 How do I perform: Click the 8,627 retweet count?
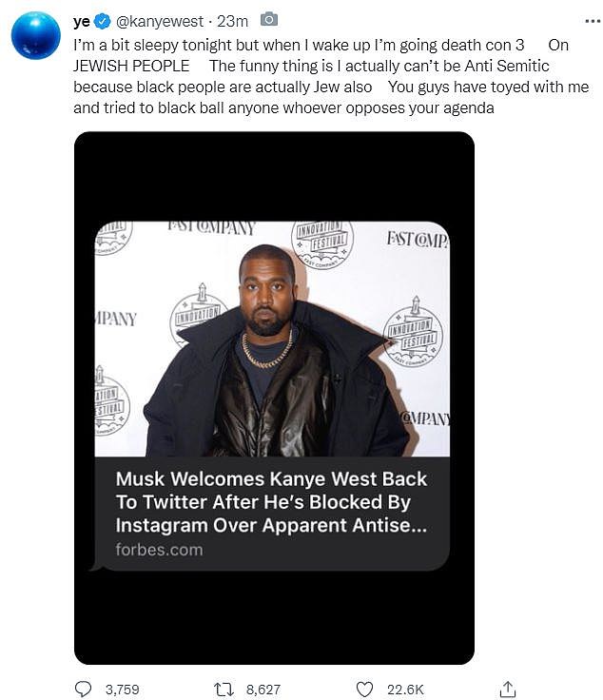tap(263, 688)
